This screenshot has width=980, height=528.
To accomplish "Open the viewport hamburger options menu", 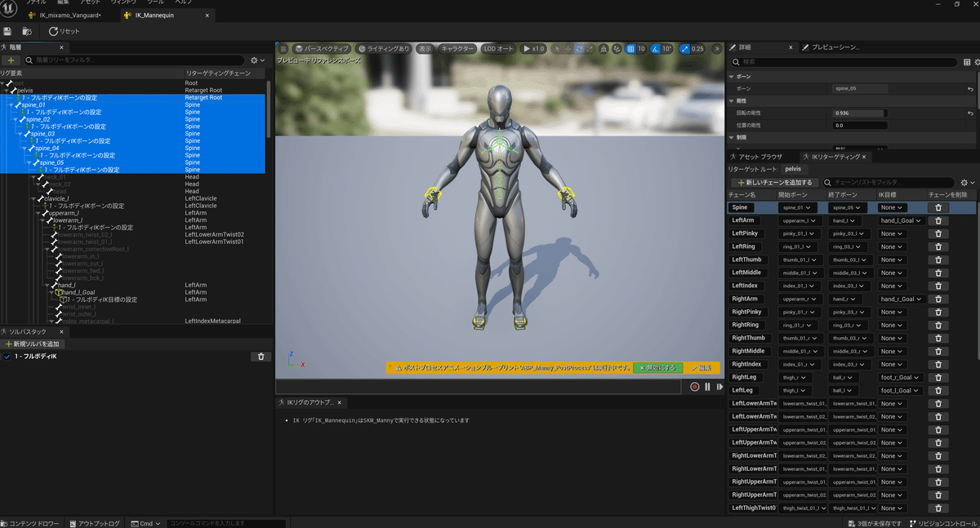I will (x=283, y=49).
